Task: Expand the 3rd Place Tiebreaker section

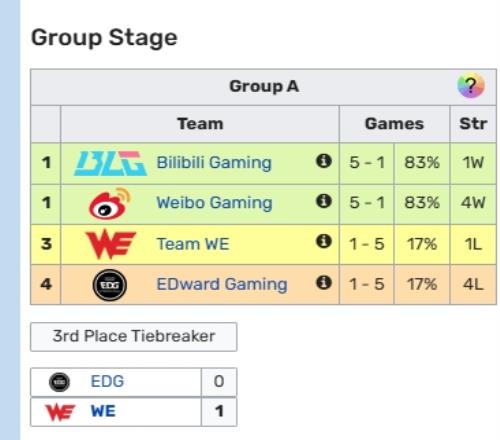Action: [134, 337]
